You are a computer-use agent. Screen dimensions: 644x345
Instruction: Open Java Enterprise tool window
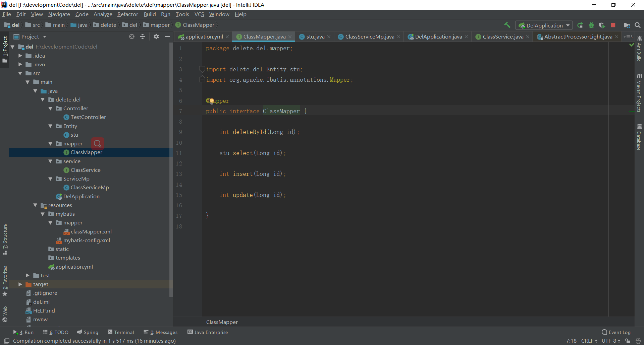tap(208, 332)
